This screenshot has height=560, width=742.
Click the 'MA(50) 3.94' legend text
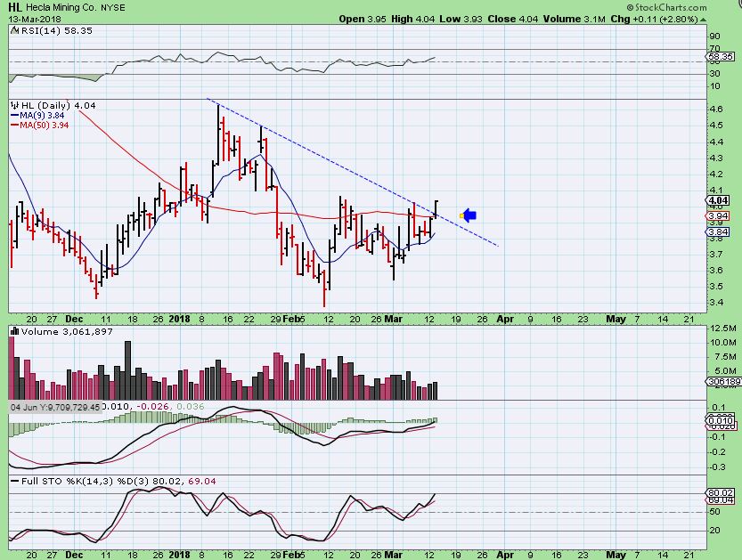point(44,126)
